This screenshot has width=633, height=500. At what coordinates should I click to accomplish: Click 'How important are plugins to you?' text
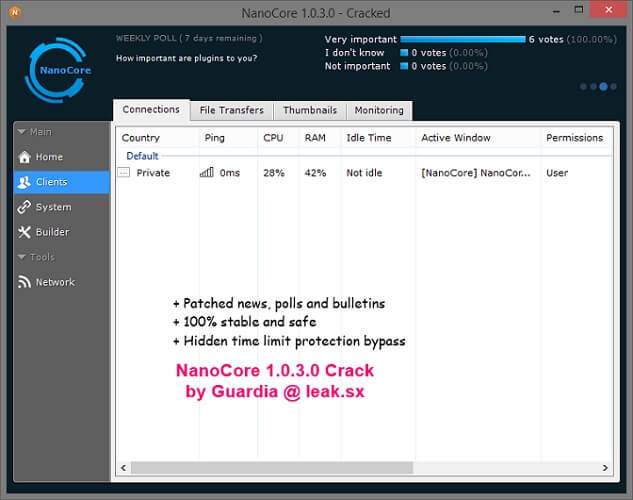[187, 58]
